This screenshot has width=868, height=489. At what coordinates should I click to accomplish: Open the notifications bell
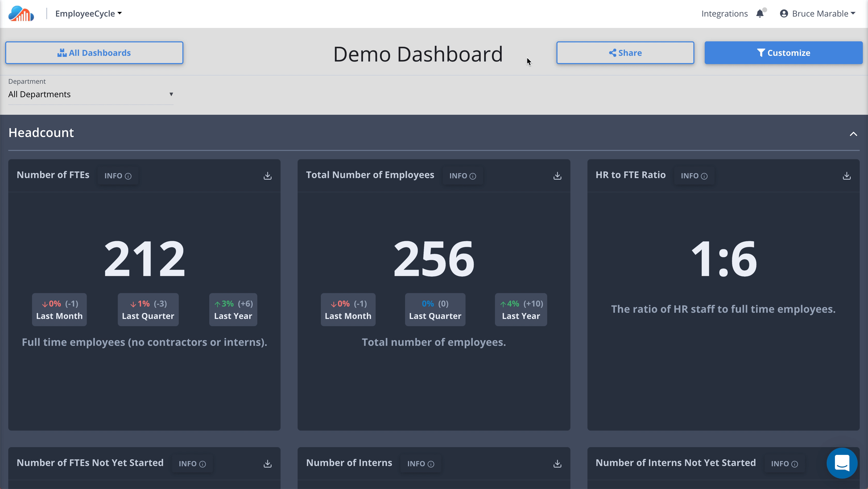pyautogui.click(x=760, y=13)
